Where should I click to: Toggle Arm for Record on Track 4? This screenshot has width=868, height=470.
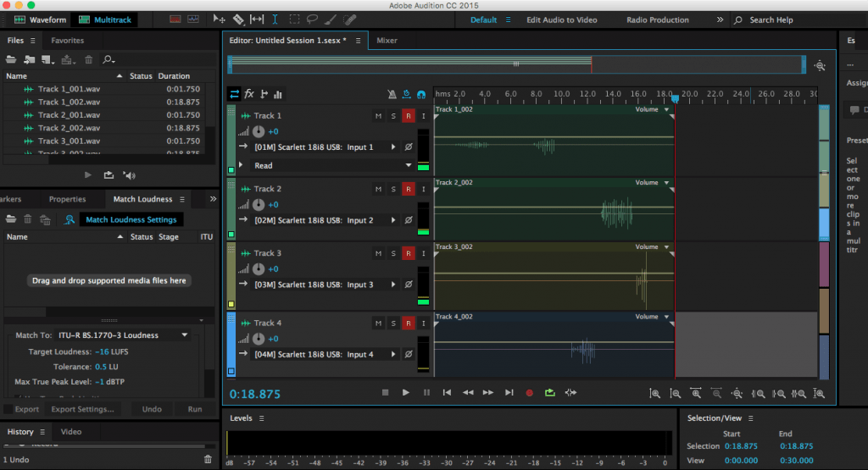[x=409, y=323]
